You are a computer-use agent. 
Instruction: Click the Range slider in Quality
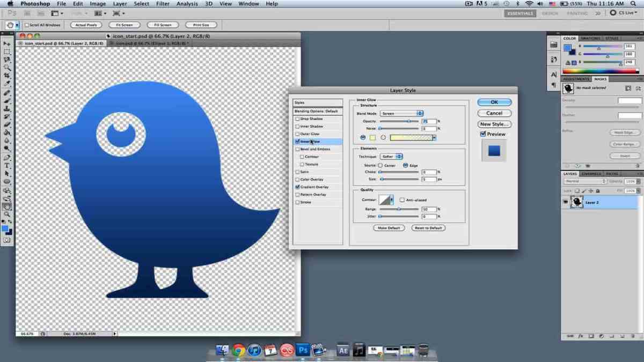coord(399,209)
